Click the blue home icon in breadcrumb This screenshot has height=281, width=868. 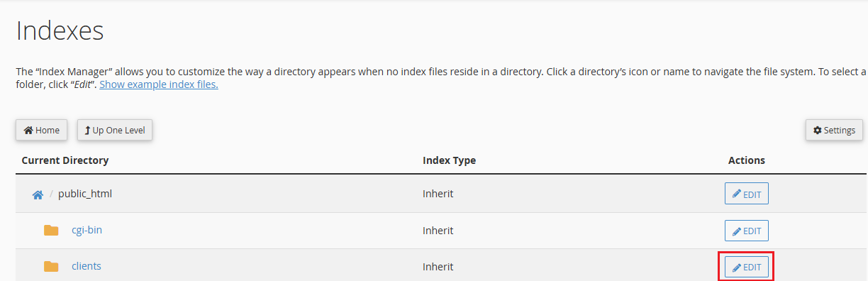[38, 194]
